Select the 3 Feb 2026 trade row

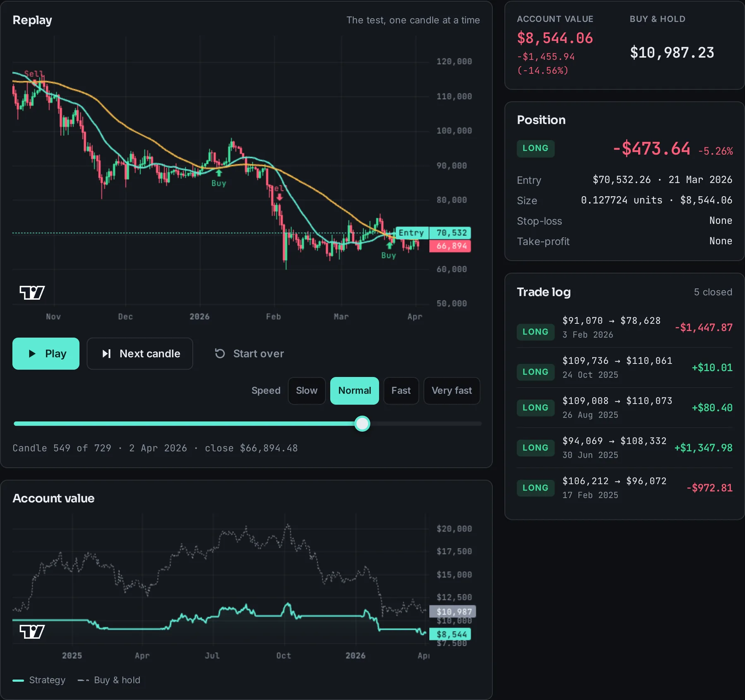pos(625,327)
